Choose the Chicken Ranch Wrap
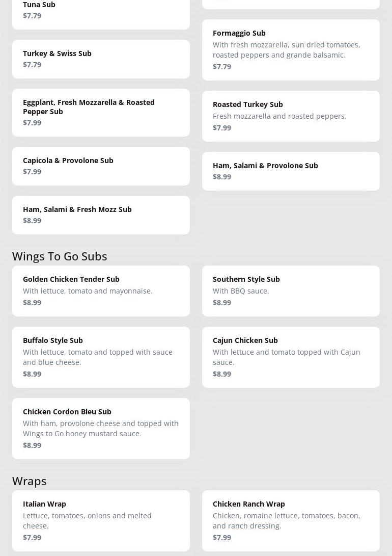392x556 pixels. pyautogui.click(x=291, y=521)
